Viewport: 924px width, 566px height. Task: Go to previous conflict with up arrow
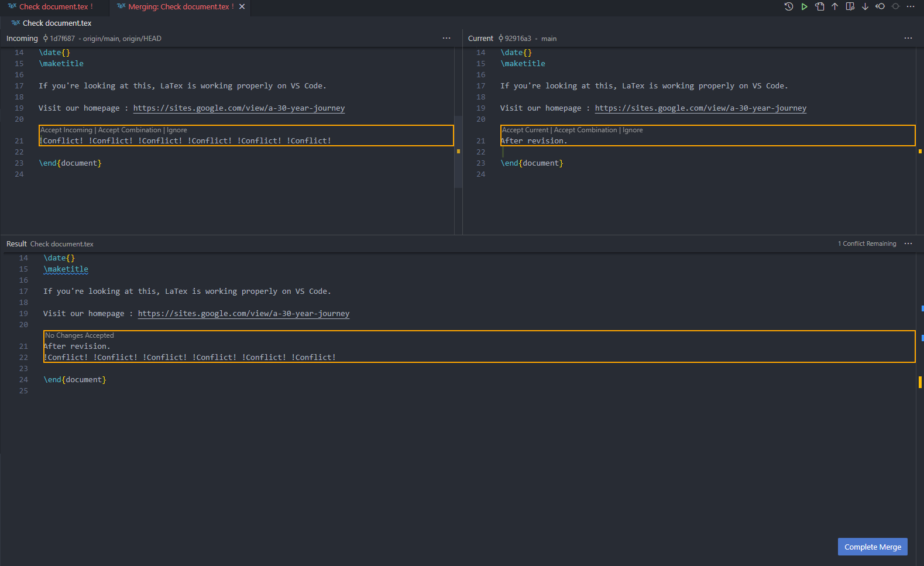point(834,6)
